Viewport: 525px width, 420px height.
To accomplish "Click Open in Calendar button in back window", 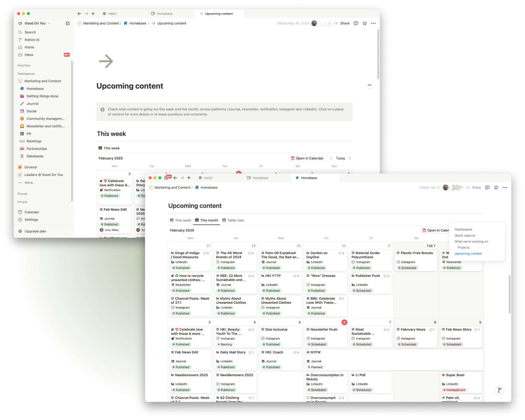I will [307, 158].
